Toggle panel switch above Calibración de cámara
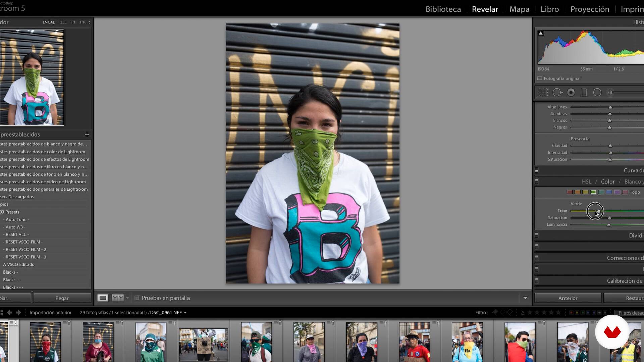Viewport: 644px width, 362px height. coord(537,269)
